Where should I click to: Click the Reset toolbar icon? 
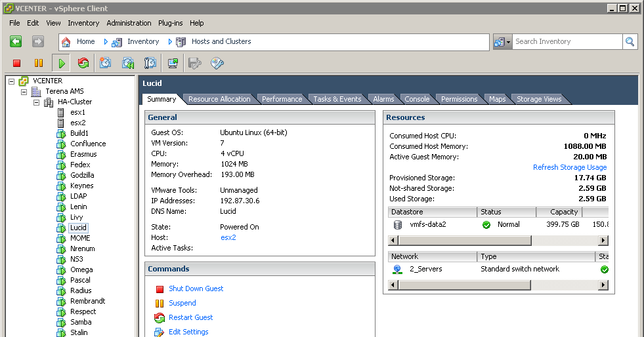point(83,63)
